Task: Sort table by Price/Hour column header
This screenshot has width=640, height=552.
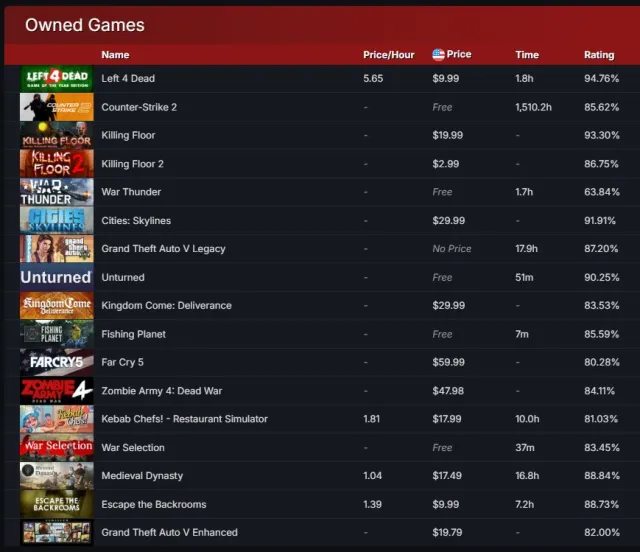Action: pos(389,55)
